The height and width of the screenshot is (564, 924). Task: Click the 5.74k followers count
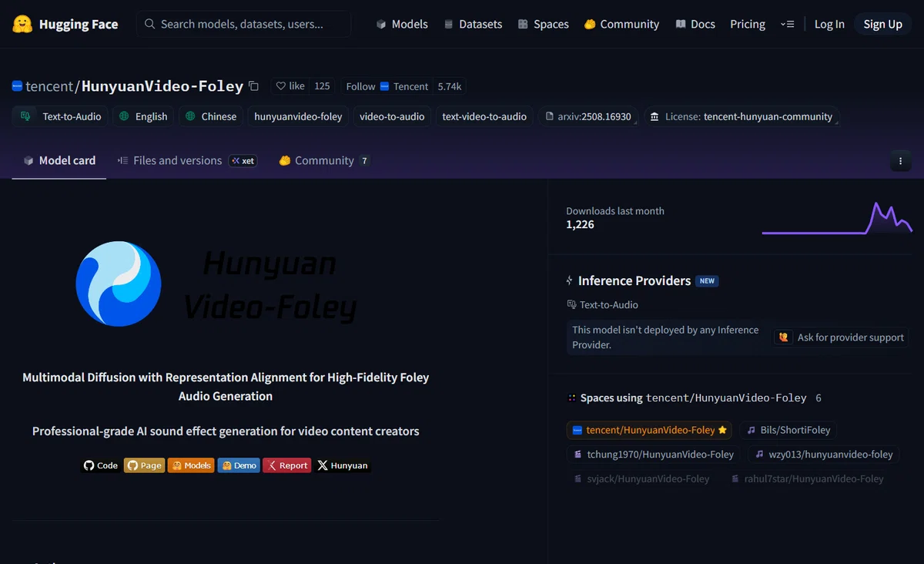450,86
